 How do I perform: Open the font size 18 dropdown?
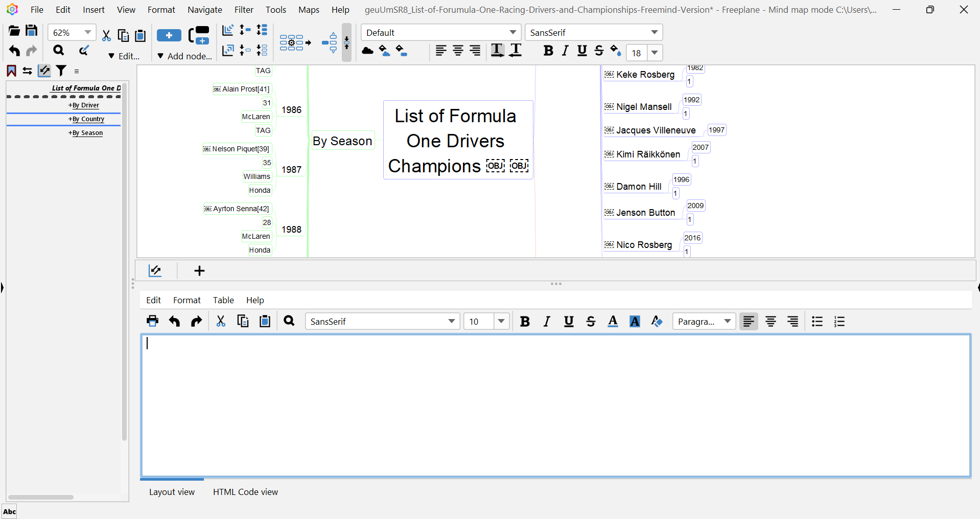[655, 53]
